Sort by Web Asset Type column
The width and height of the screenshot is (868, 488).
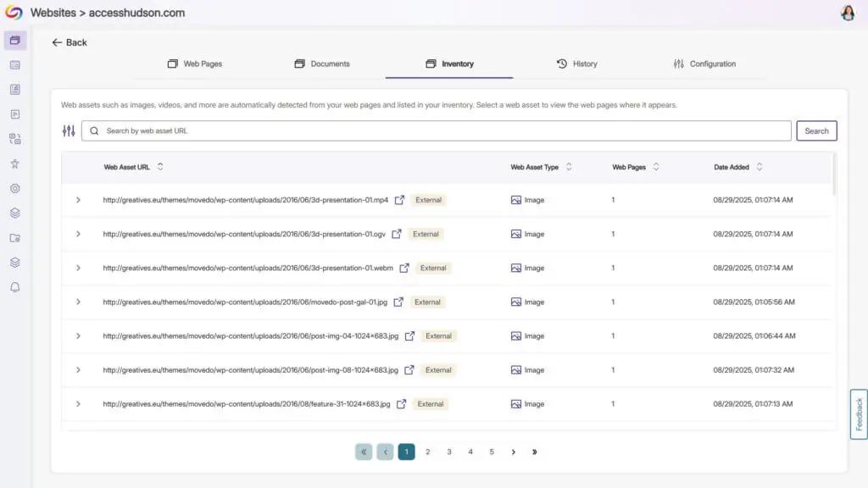pos(569,167)
